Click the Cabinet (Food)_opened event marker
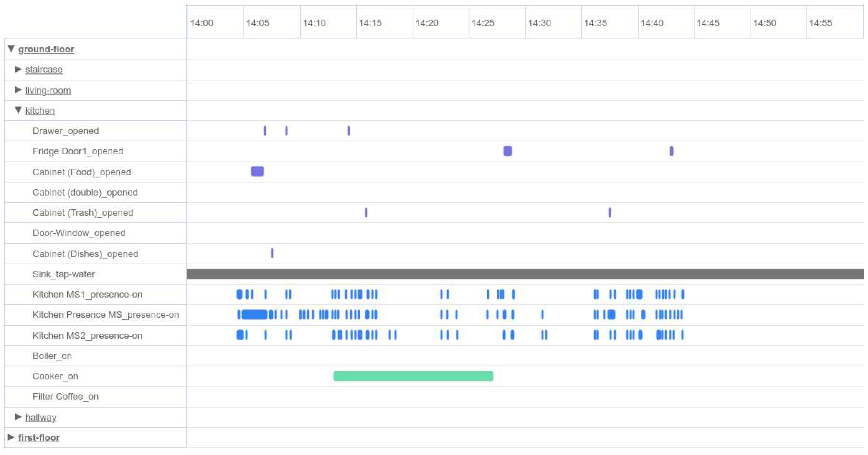The height and width of the screenshot is (455, 868). point(257,172)
